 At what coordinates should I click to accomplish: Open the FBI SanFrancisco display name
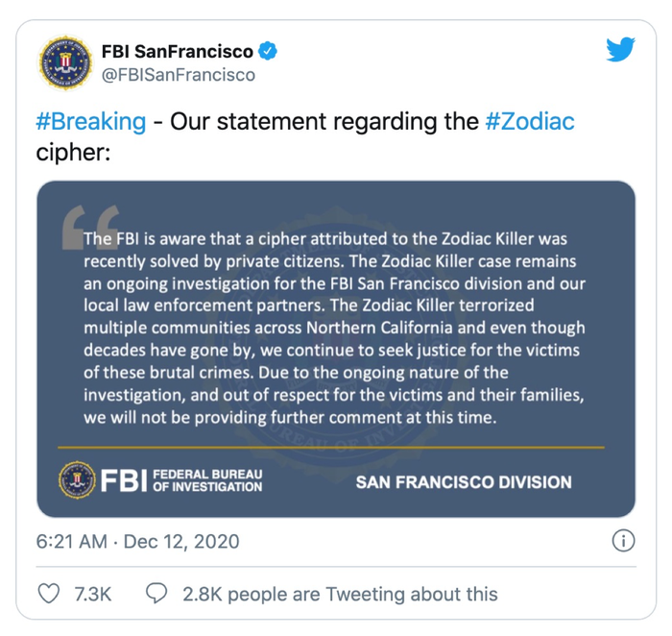(x=178, y=51)
